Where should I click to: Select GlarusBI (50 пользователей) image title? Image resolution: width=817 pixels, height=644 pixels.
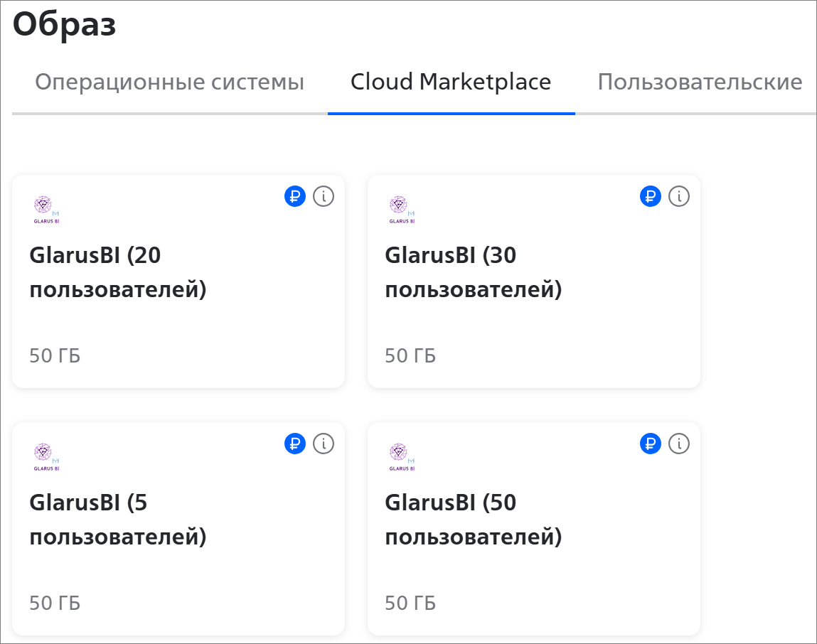click(x=473, y=520)
